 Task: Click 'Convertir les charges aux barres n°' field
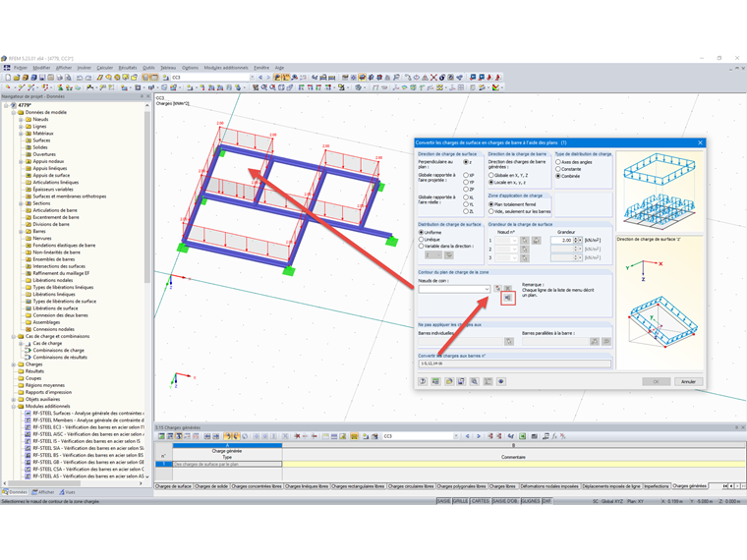(x=514, y=364)
